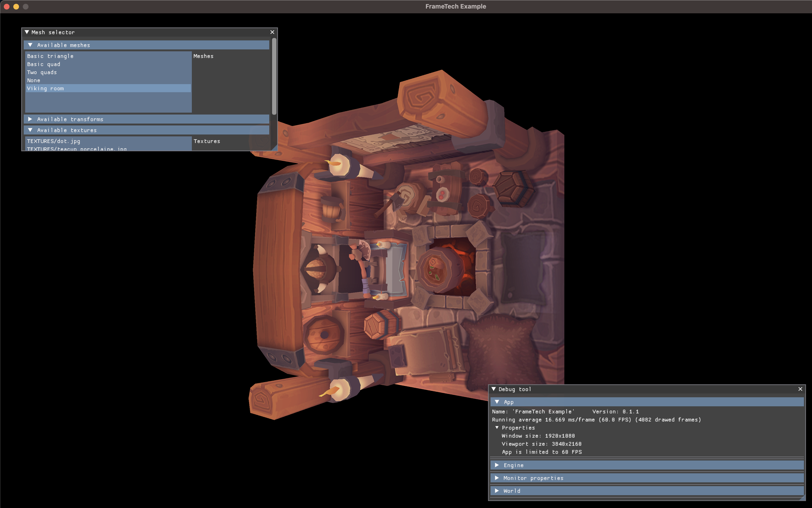Expand the Engine section

[x=647, y=465]
